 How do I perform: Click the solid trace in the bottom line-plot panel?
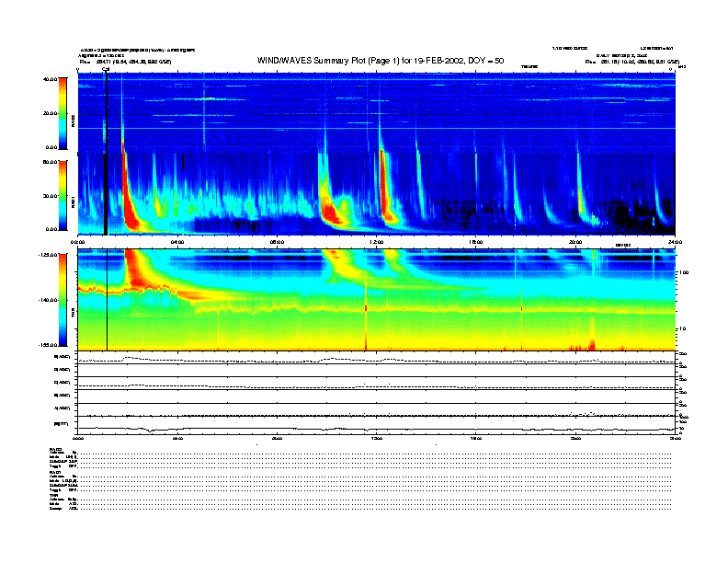(x=377, y=429)
